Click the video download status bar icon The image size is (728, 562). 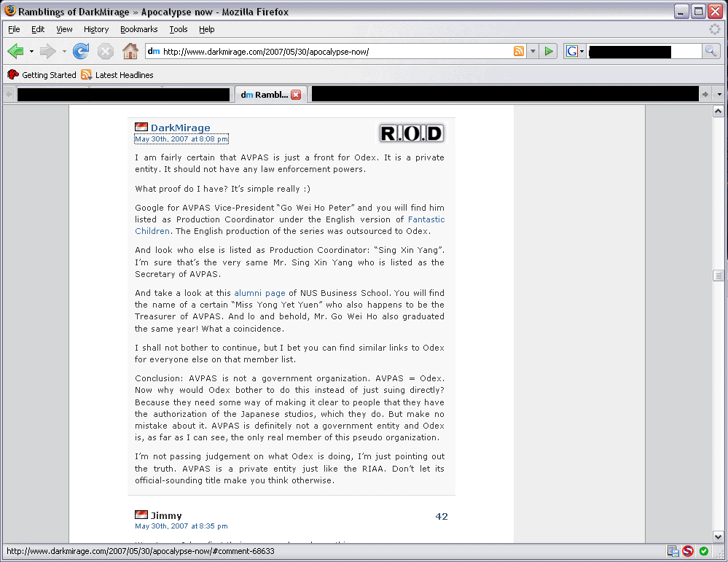pyautogui.click(x=673, y=552)
